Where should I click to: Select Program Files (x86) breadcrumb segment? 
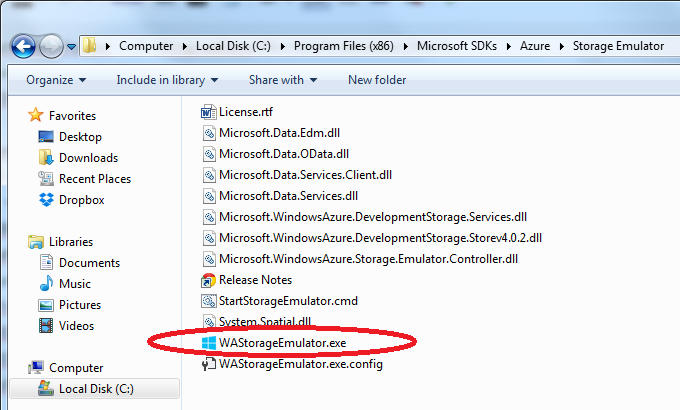click(343, 46)
